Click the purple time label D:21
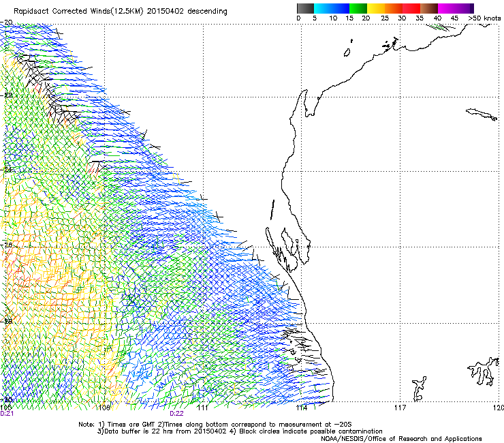Image resolution: width=504 pixels, height=443 pixels. 7,414
